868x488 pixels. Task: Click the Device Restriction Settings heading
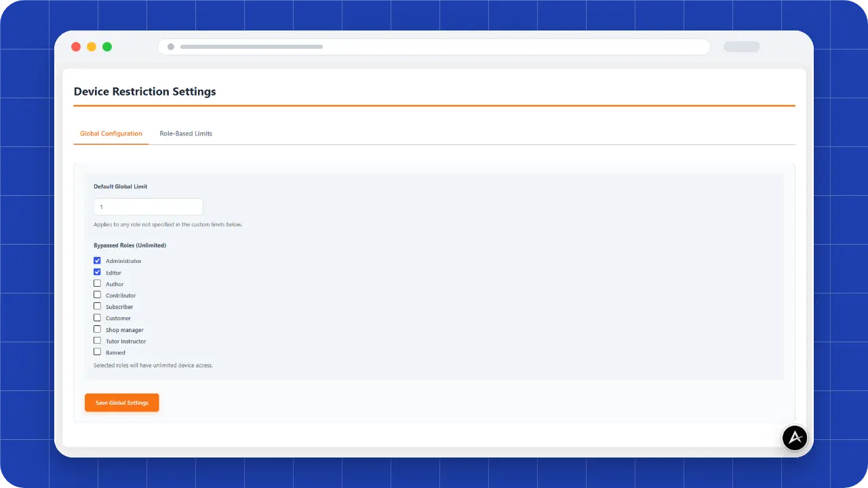coord(145,91)
